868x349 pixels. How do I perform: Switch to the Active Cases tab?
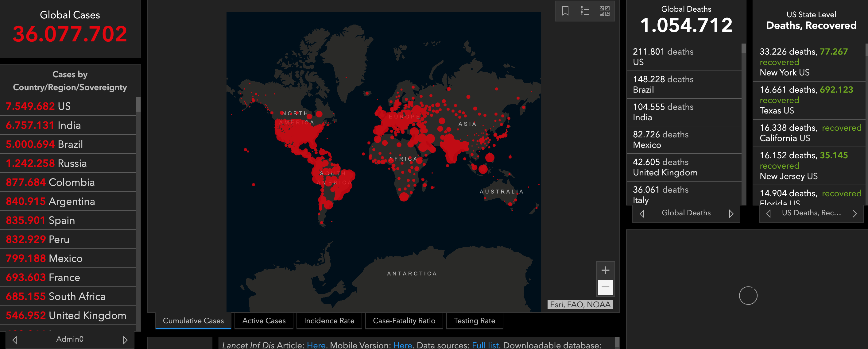click(263, 321)
